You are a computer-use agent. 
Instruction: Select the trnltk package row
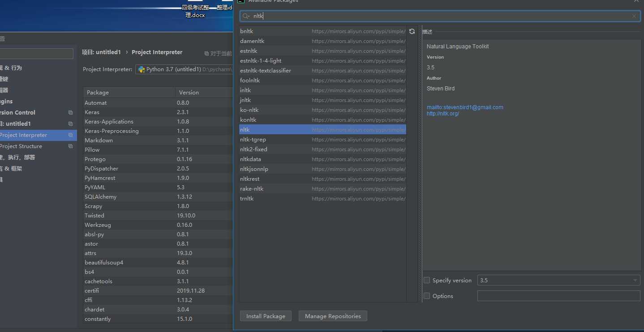point(322,199)
